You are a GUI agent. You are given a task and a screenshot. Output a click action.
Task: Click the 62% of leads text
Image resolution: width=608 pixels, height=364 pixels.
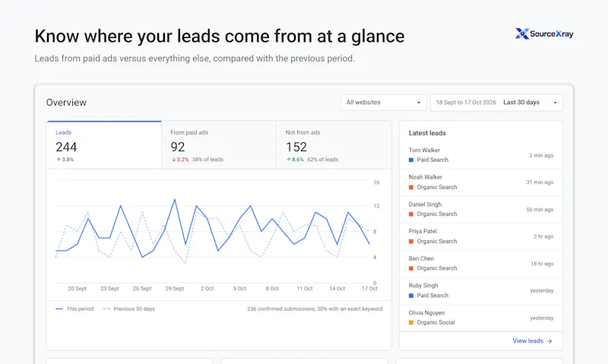tap(322, 160)
